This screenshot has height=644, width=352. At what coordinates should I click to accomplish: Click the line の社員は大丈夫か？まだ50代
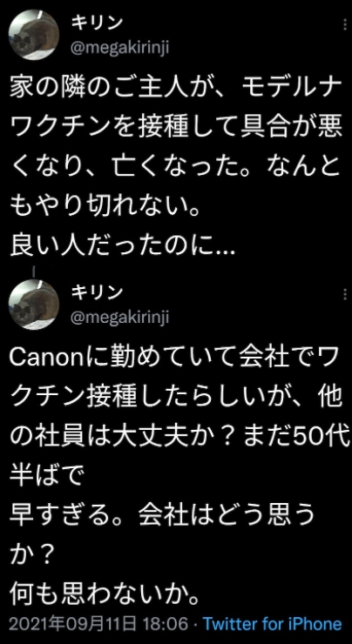[x=175, y=436]
